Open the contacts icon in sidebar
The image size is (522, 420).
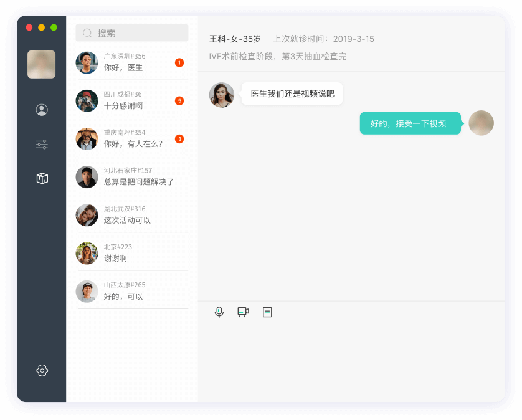pyautogui.click(x=42, y=110)
